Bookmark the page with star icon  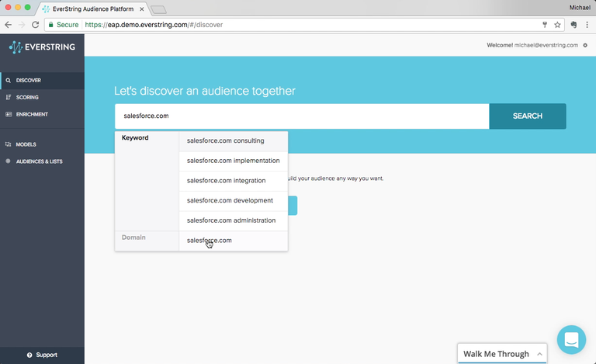click(x=557, y=25)
